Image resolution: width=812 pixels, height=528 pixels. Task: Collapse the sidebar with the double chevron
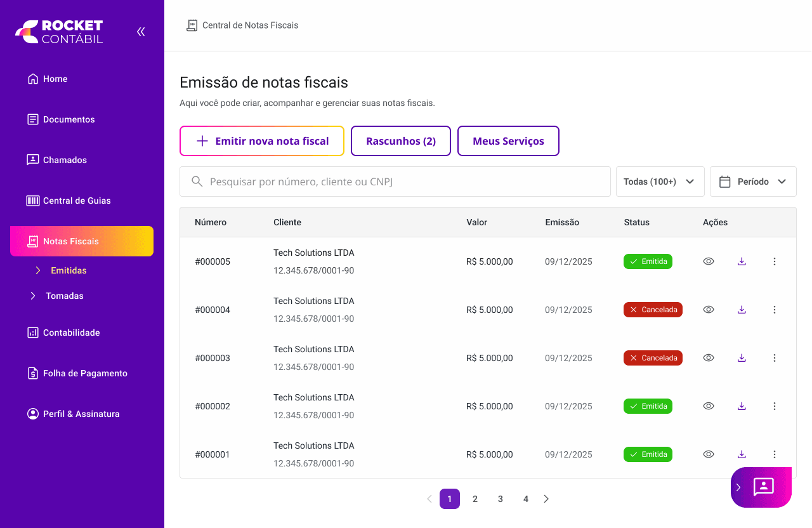[x=141, y=32]
